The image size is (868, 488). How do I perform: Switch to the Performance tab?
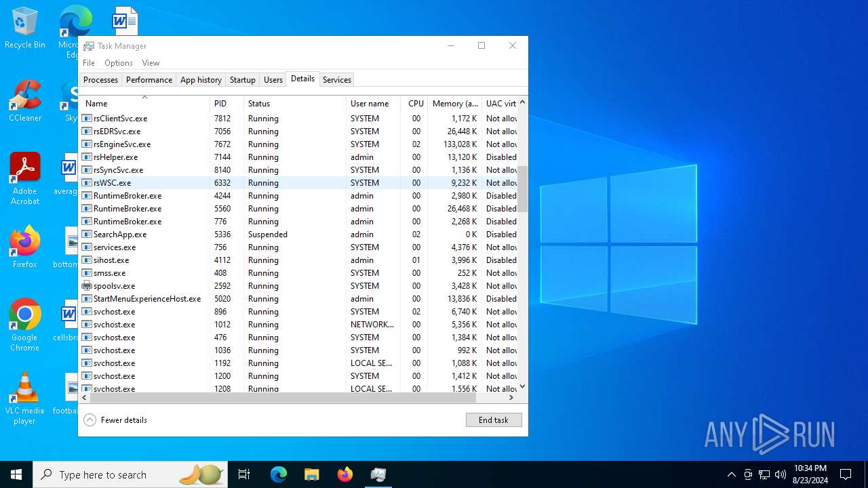click(149, 80)
